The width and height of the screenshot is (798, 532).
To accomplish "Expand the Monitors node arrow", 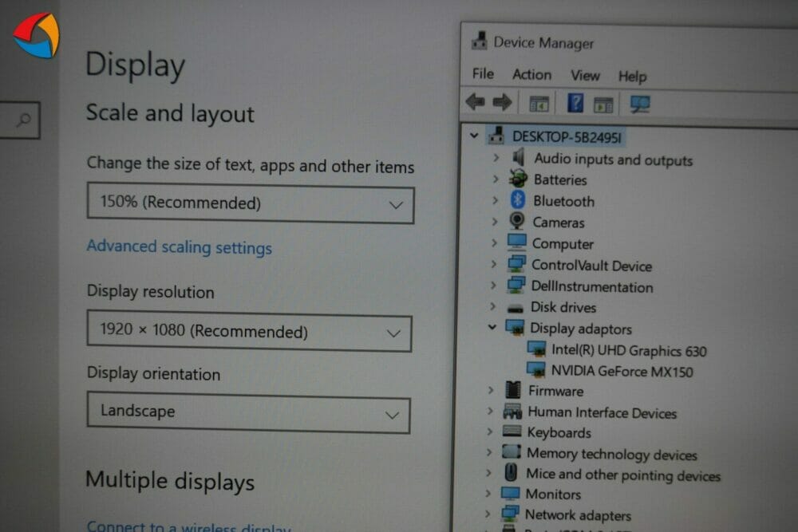I will pyautogui.click(x=488, y=494).
